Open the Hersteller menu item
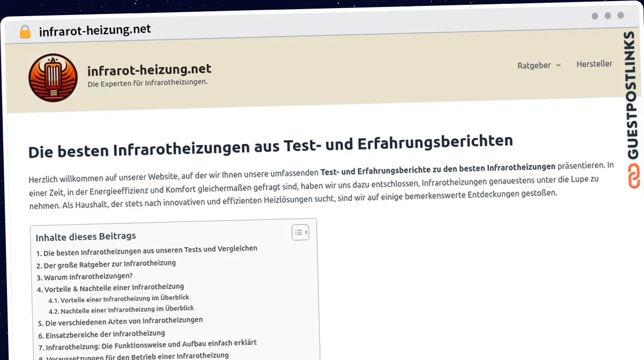 (594, 63)
